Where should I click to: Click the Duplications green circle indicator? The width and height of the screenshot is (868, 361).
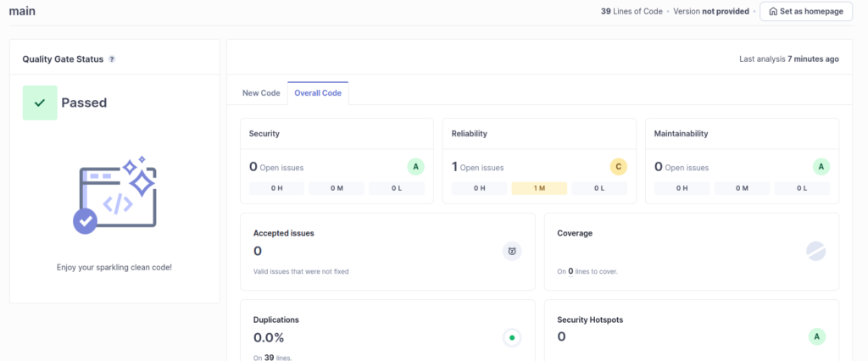[x=511, y=337]
